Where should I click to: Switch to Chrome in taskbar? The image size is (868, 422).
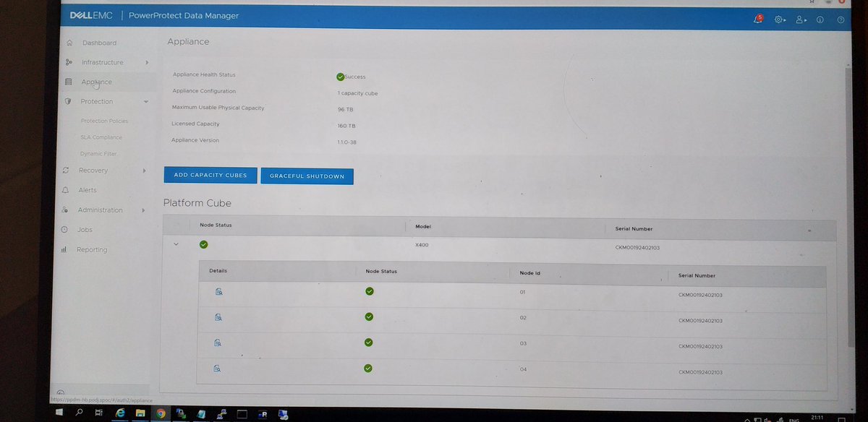161,413
